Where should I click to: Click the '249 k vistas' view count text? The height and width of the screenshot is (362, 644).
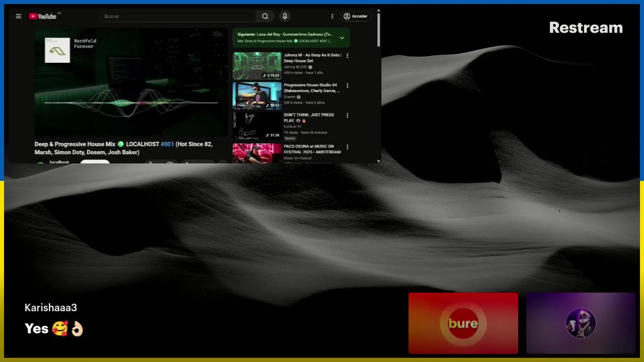(x=293, y=103)
